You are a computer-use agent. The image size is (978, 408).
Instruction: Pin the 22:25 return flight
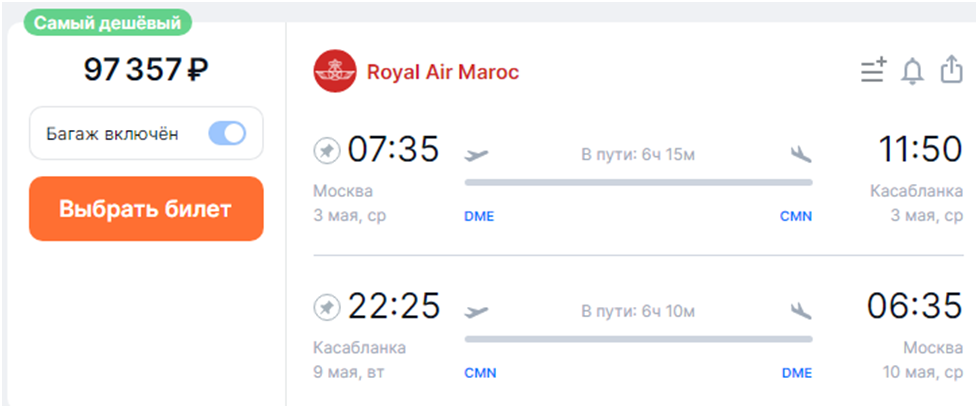327,306
